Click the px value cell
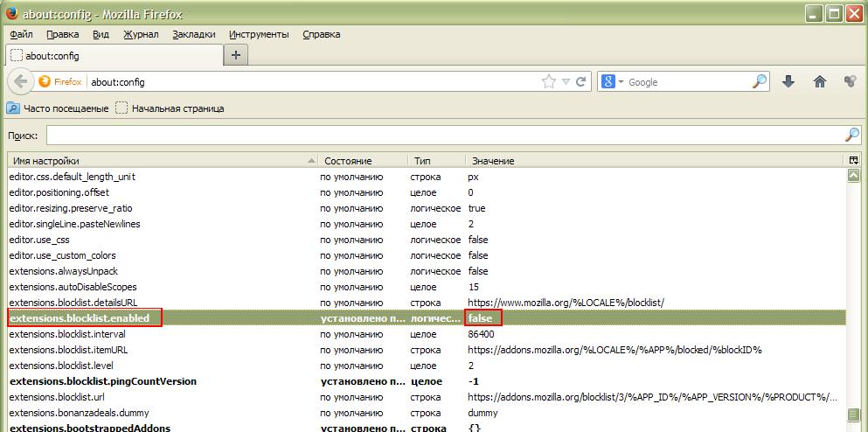The width and height of the screenshot is (868, 432). pyautogui.click(x=473, y=178)
